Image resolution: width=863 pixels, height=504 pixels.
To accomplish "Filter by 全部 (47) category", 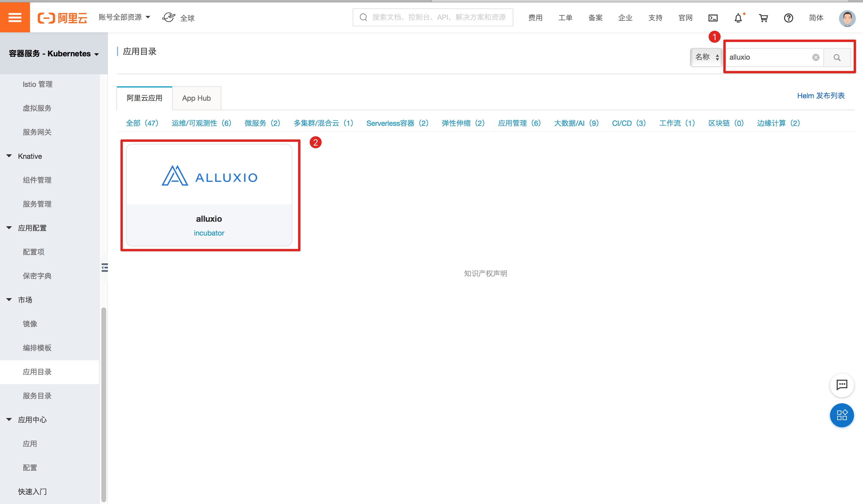I will 142,123.
